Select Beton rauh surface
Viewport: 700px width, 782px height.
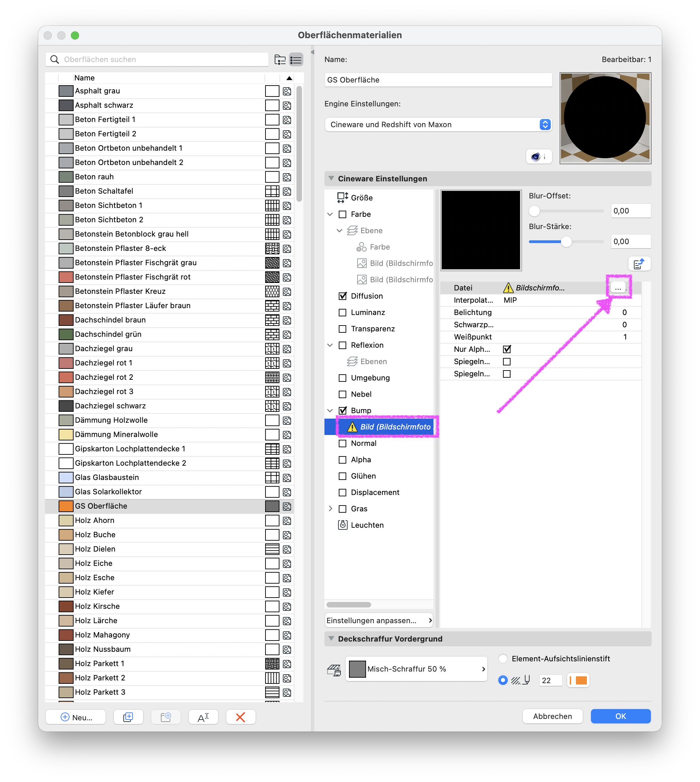click(x=169, y=177)
